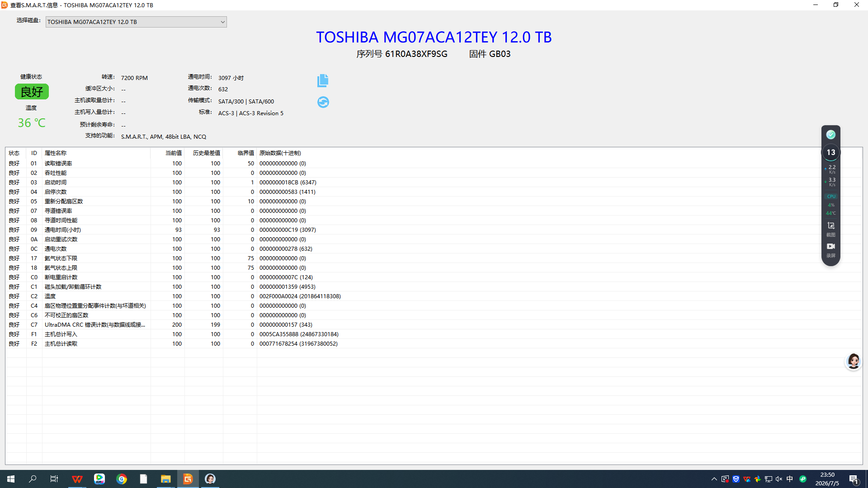Select the 不可校正的扇区数 attribute row
The height and width of the screenshot is (488, 868).
[x=434, y=315]
